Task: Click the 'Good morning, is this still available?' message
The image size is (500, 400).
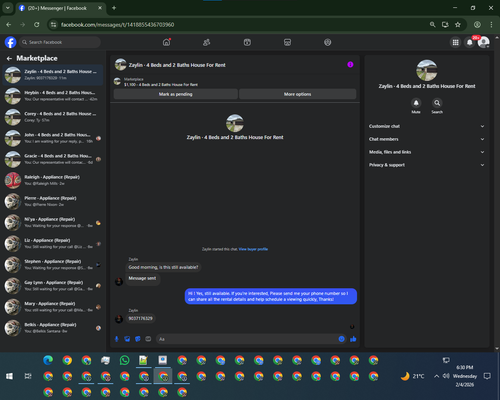Action: pyautogui.click(x=163, y=267)
